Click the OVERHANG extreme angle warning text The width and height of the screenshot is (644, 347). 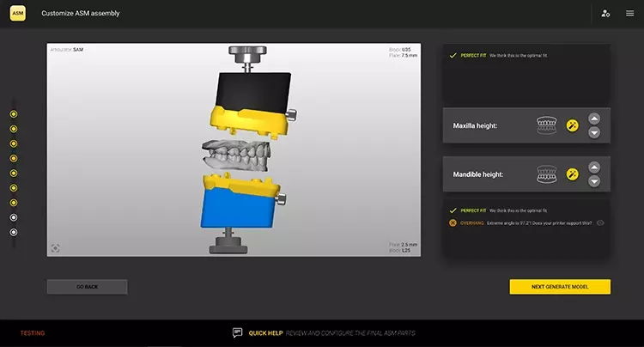tap(526, 223)
